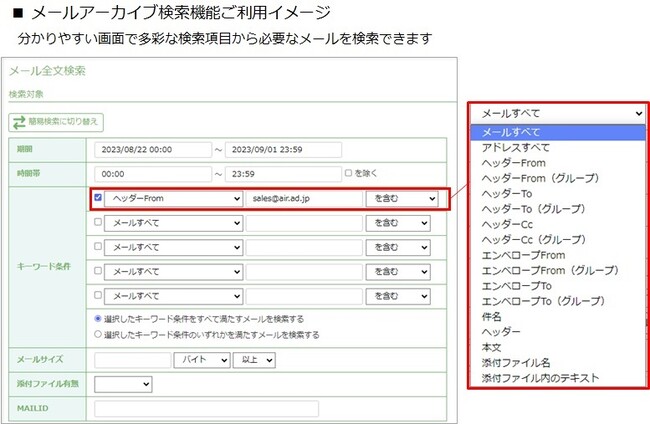This screenshot has height=425, width=650.
Task: Enable the を除く time range checkbox
Action: click(347, 173)
